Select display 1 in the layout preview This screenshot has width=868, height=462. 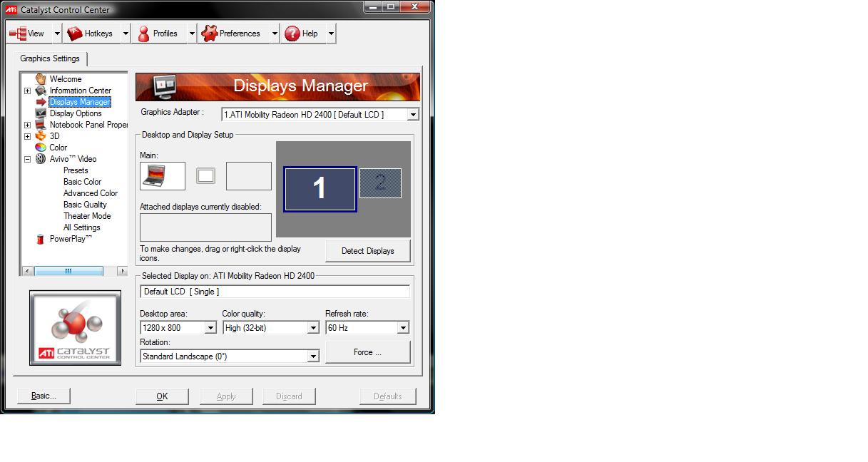point(320,189)
